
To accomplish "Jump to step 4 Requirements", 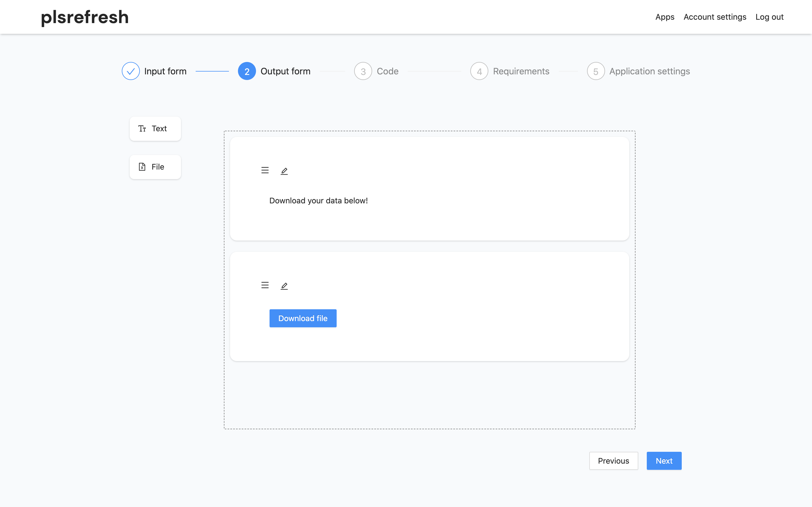I will (520, 71).
